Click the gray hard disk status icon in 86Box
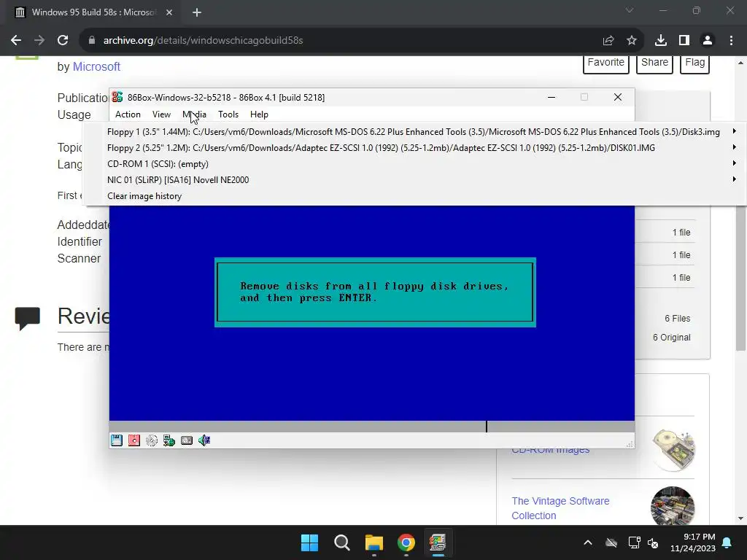Viewport: 747px width, 560px height. tap(187, 440)
